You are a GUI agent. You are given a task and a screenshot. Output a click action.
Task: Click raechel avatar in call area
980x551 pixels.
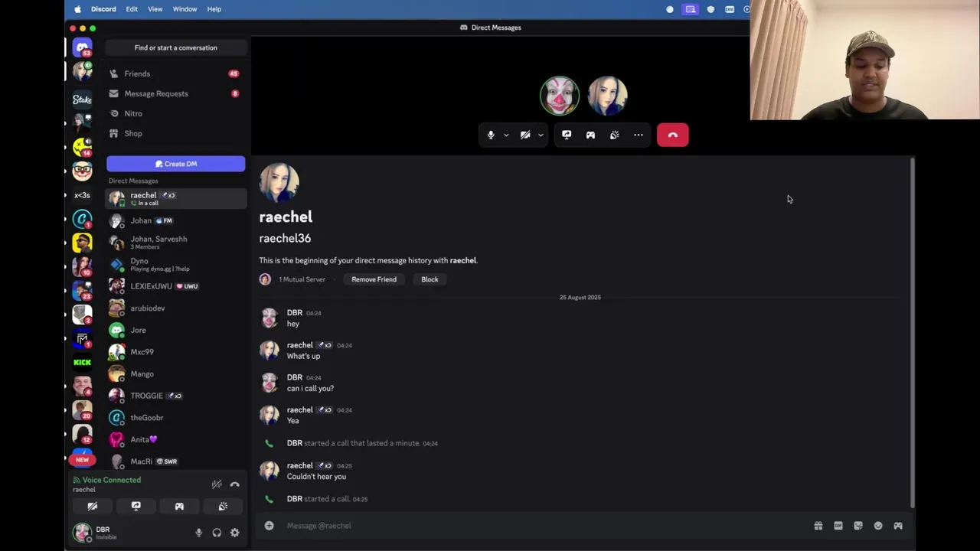click(x=608, y=96)
